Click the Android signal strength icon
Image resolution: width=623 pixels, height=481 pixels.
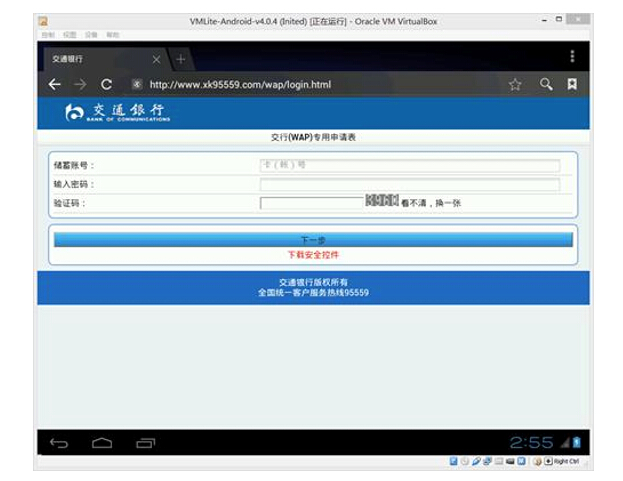point(565,442)
